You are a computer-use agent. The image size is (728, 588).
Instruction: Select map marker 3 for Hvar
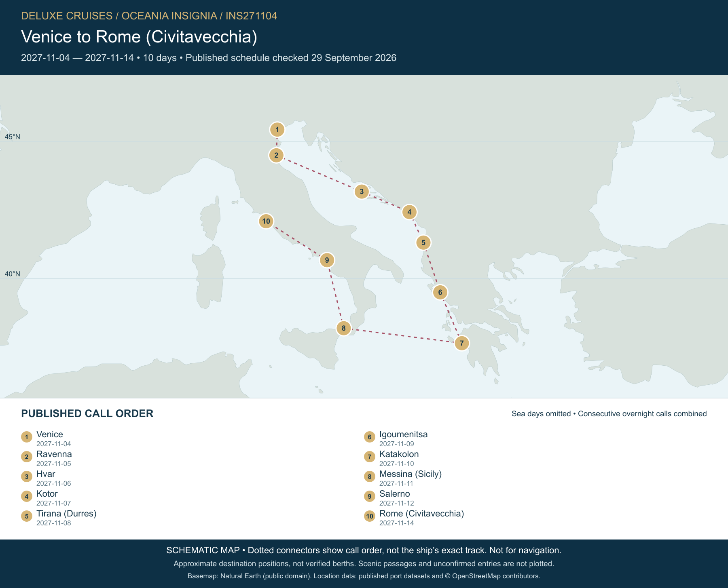tap(362, 192)
